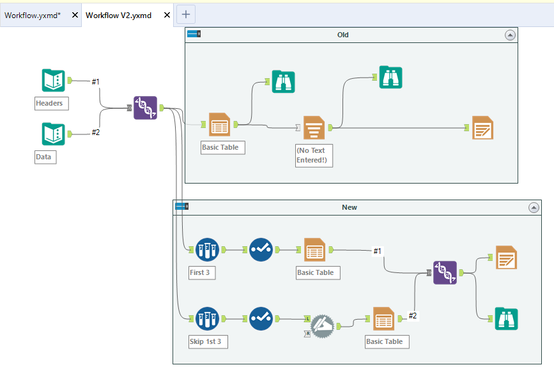Screen dimensions: 554x371
Task: Select the Basic Table tool feeding #2 in New
Action: [384, 318]
